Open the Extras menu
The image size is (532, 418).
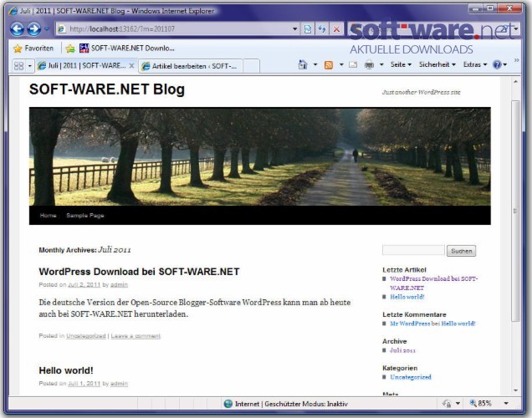coord(475,64)
